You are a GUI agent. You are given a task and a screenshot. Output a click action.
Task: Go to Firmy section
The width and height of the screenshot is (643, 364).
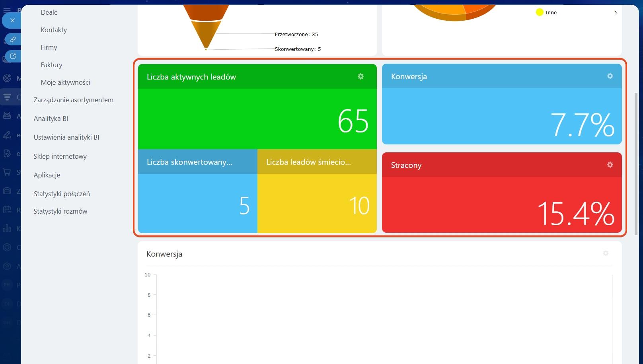(49, 47)
